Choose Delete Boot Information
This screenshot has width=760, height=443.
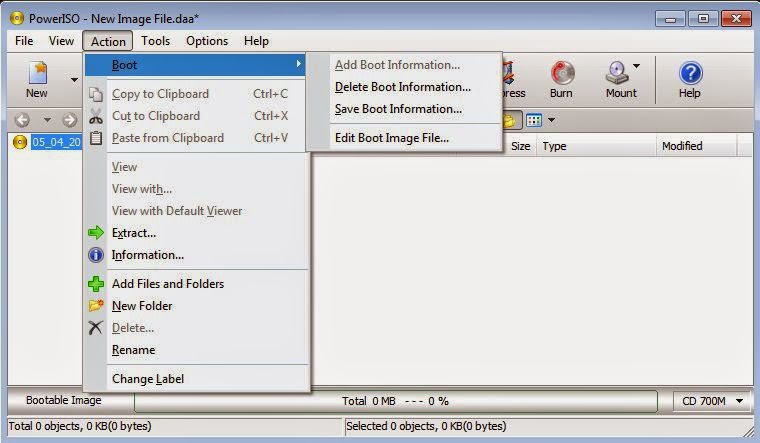click(x=405, y=87)
